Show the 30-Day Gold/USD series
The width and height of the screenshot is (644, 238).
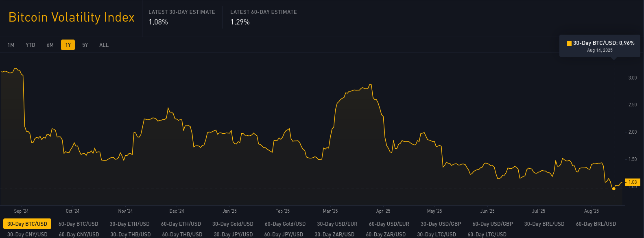(233, 224)
